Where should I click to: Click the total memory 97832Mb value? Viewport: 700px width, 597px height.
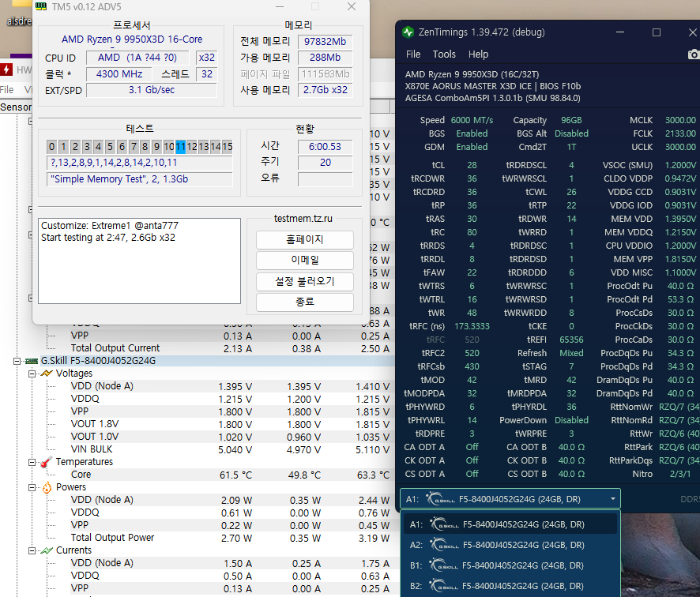click(325, 42)
